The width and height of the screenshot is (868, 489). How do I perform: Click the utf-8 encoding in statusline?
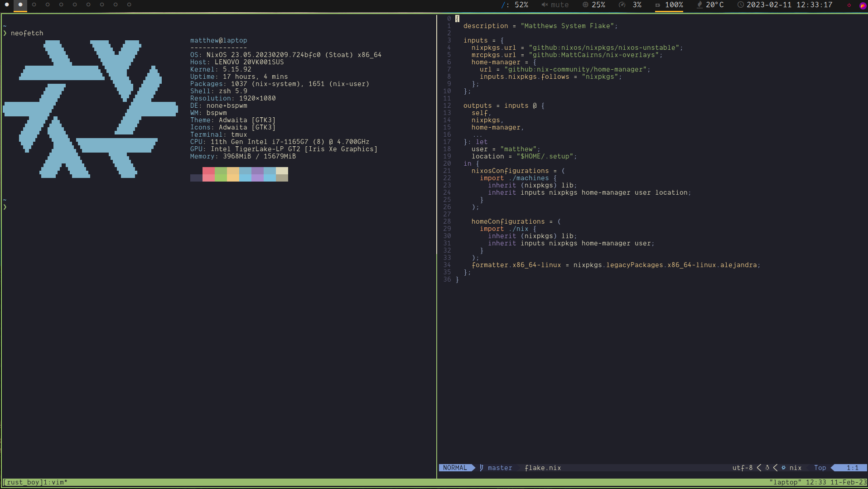pyautogui.click(x=743, y=468)
